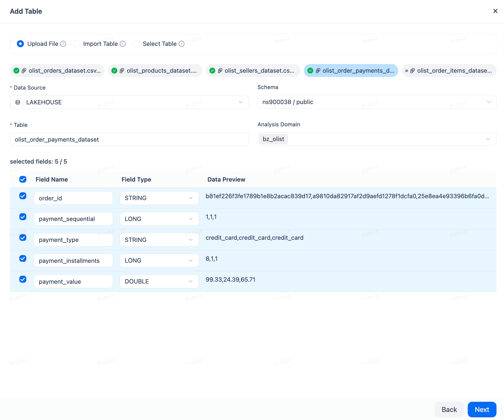
Task: Click the info icon beside Import Table
Action: pyautogui.click(x=123, y=44)
